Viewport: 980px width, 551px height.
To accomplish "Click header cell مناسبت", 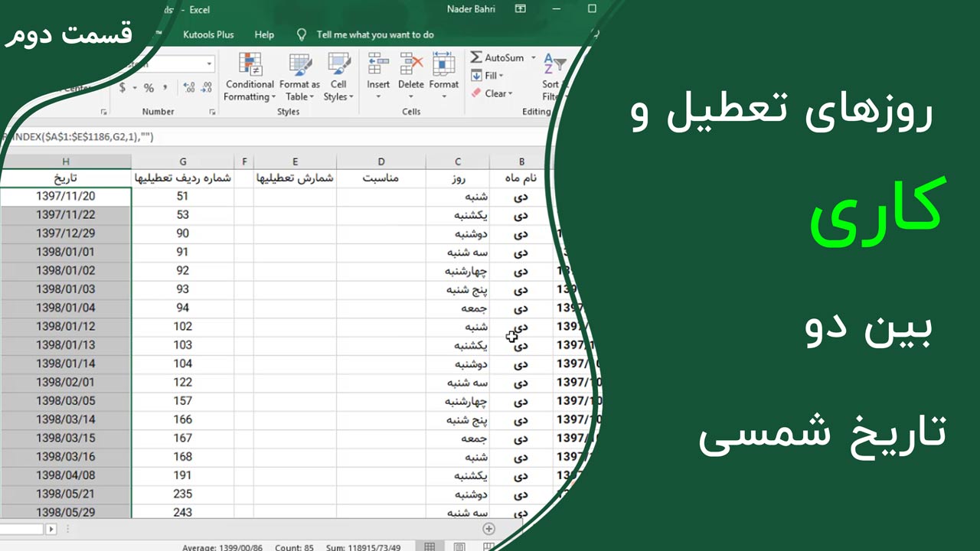I will click(381, 178).
